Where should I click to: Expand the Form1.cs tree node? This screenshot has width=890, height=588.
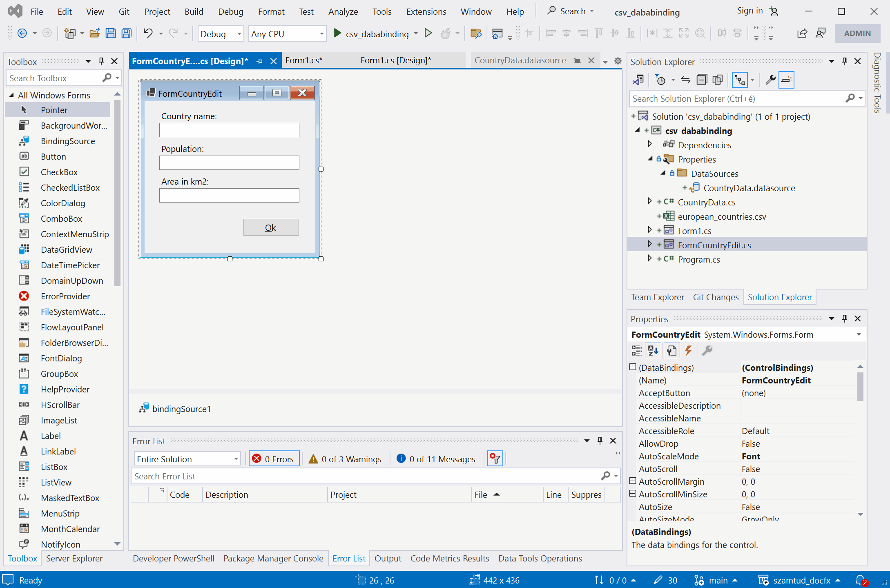tap(650, 230)
